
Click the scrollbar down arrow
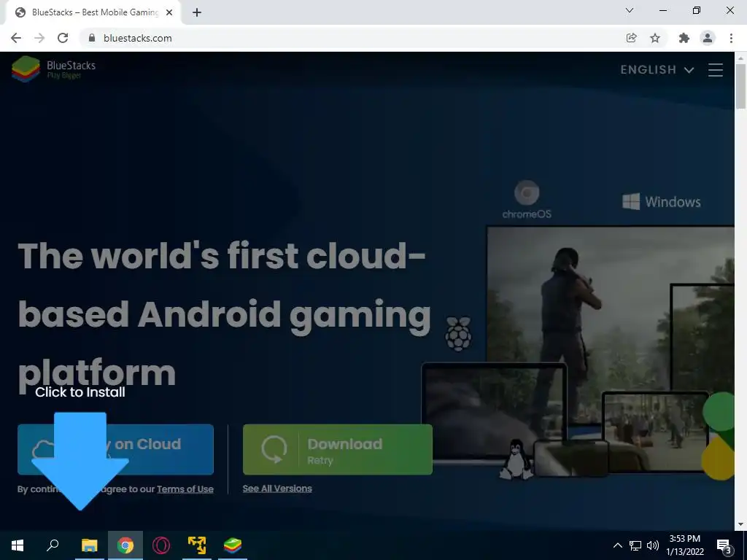click(x=740, y=524)
